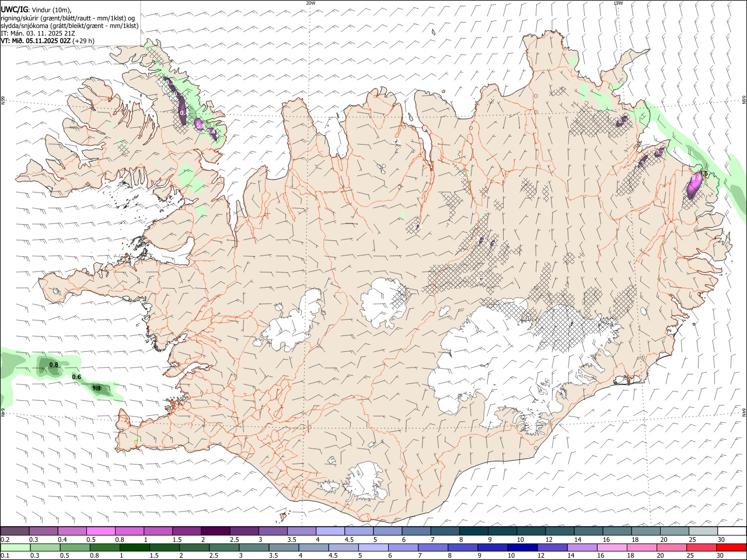The height and width of the screenshot is (560, 747).
Task: Click the '0.8' value on the western sea rain patch
Action: coord(54,365)
